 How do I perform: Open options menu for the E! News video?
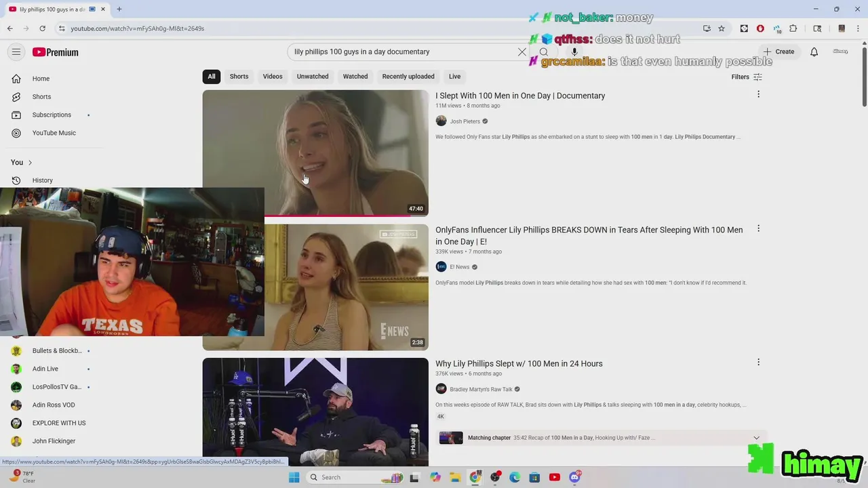point(758,229)
